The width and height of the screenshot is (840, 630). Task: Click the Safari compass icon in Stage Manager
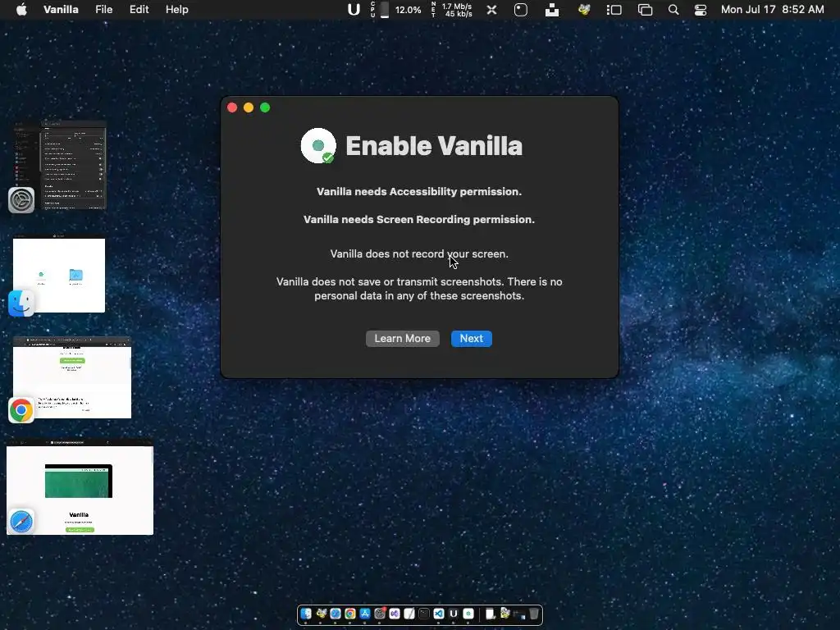pyautogui.click(x=21, y=522)
